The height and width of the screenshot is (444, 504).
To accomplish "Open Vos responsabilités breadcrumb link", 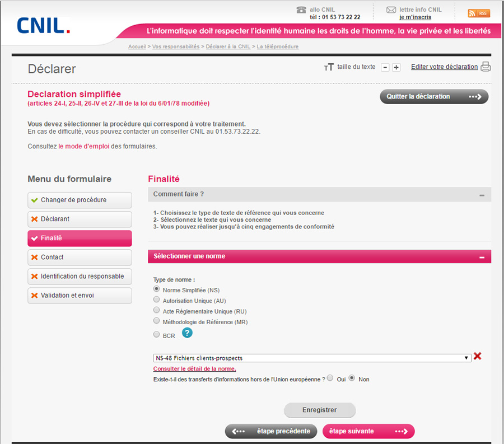I will click(x=176, y=46).
